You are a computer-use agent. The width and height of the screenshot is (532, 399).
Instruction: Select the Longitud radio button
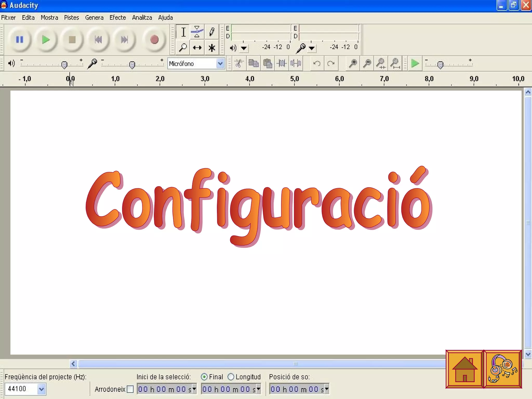(x=231, y=377)
